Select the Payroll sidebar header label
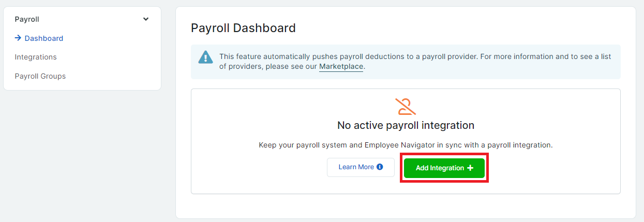 click(x=27, y=19)
